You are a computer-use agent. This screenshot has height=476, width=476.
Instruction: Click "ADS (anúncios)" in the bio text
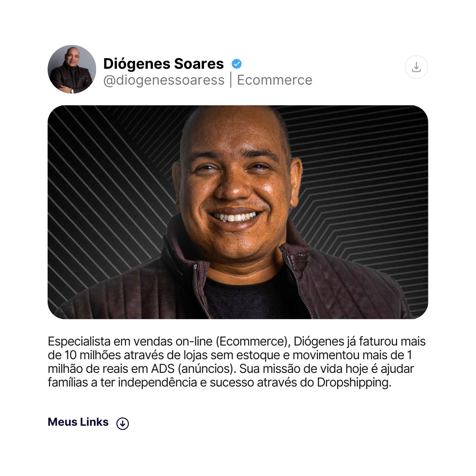coord(193,369)
